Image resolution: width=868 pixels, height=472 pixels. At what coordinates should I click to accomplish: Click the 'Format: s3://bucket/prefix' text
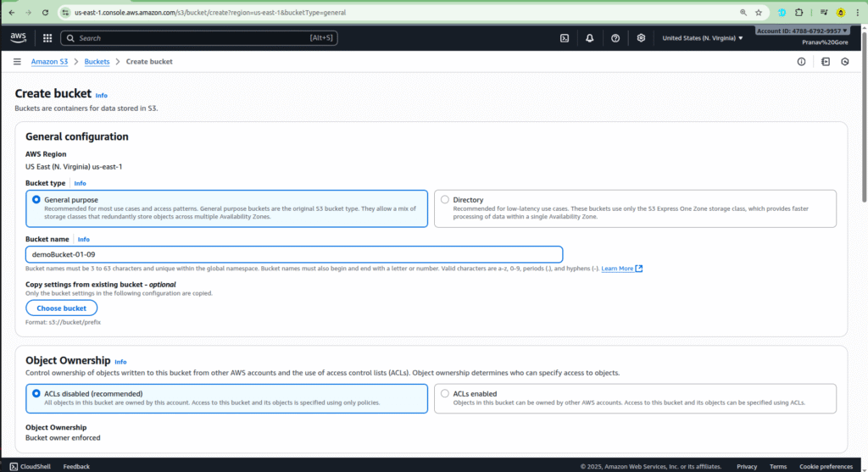pos(63,322)
